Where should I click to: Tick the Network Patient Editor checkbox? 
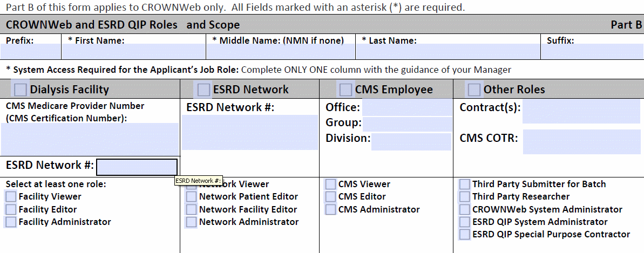pyautogui.click(x=191, y=197)
